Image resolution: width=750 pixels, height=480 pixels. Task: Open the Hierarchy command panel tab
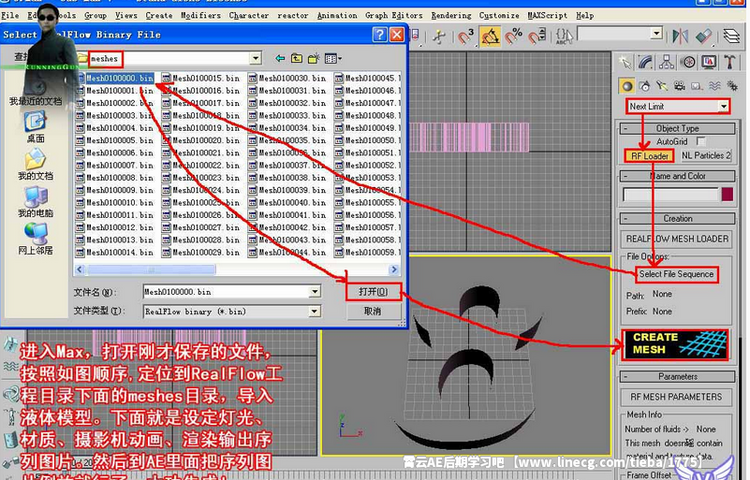[x=666, y=62]
